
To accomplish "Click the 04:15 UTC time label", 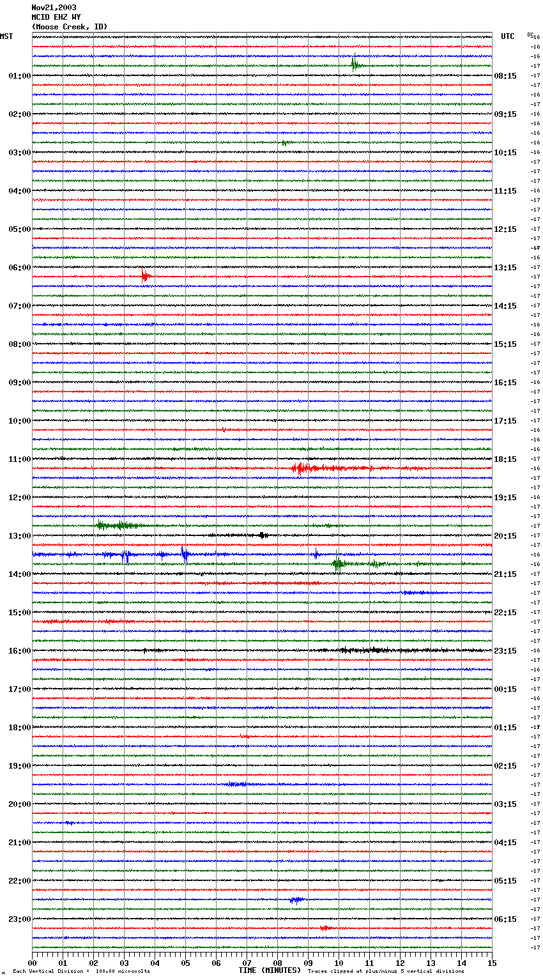I will coord(505,843).
